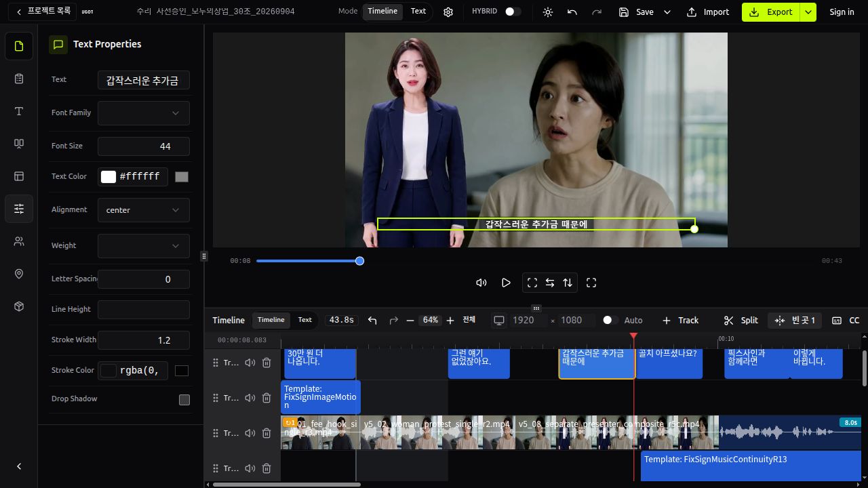This screenshot has width=868, height=488.
Task: Open the people icon panel in sidebar
Action: [19, 241]
